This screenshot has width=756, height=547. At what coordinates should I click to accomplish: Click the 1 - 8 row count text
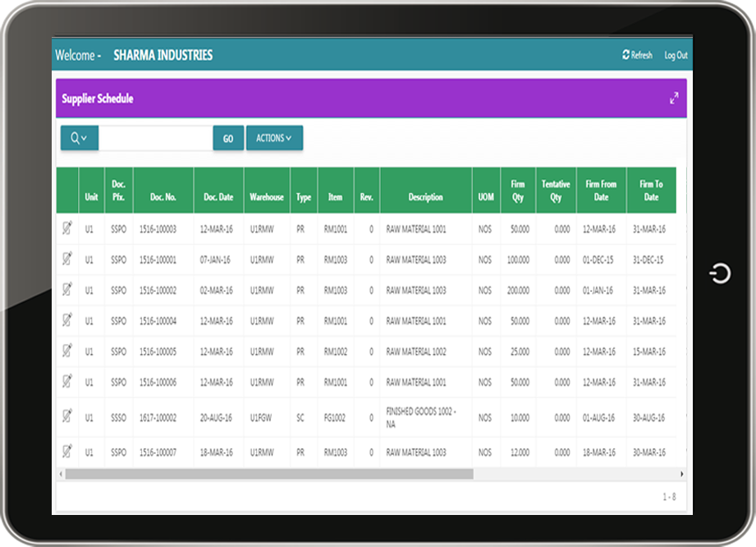coord(669,497)
